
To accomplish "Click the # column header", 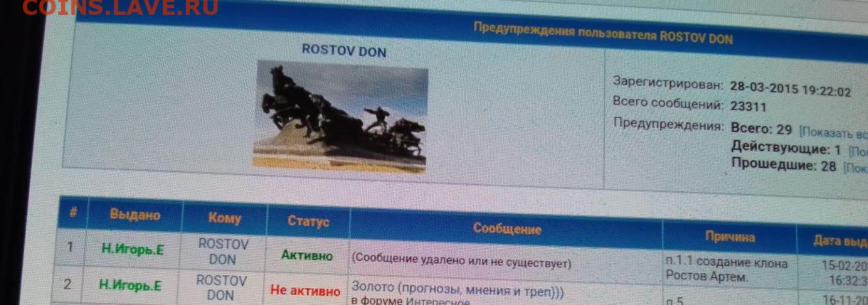I will [73, 213].
